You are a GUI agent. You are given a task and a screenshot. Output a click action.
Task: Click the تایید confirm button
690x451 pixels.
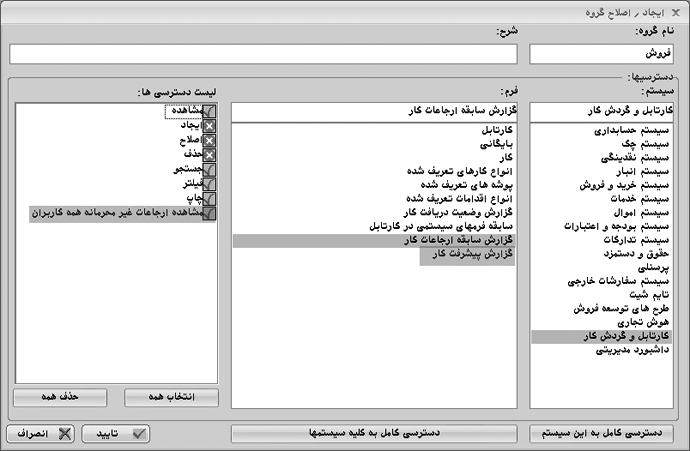[x=118, y=433]
